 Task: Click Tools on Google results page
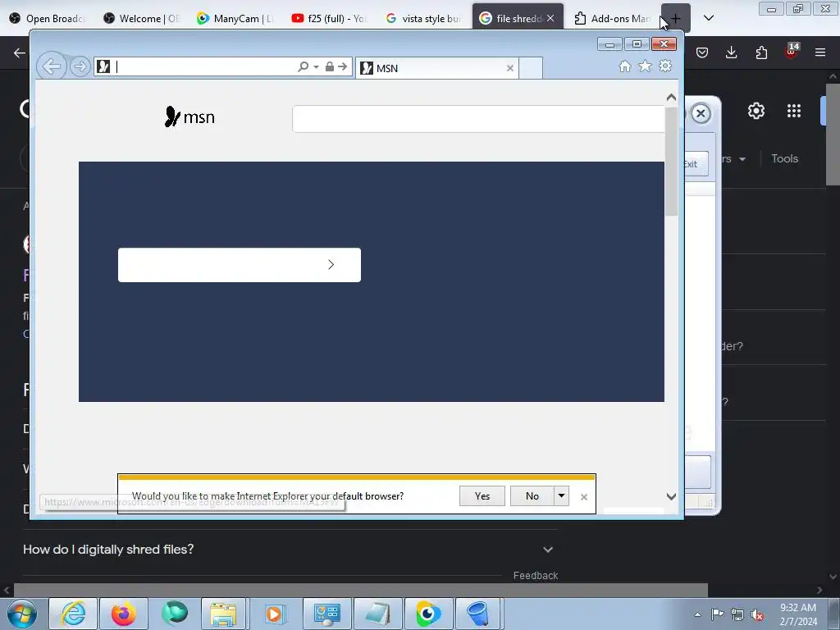[x=785, y=158]
